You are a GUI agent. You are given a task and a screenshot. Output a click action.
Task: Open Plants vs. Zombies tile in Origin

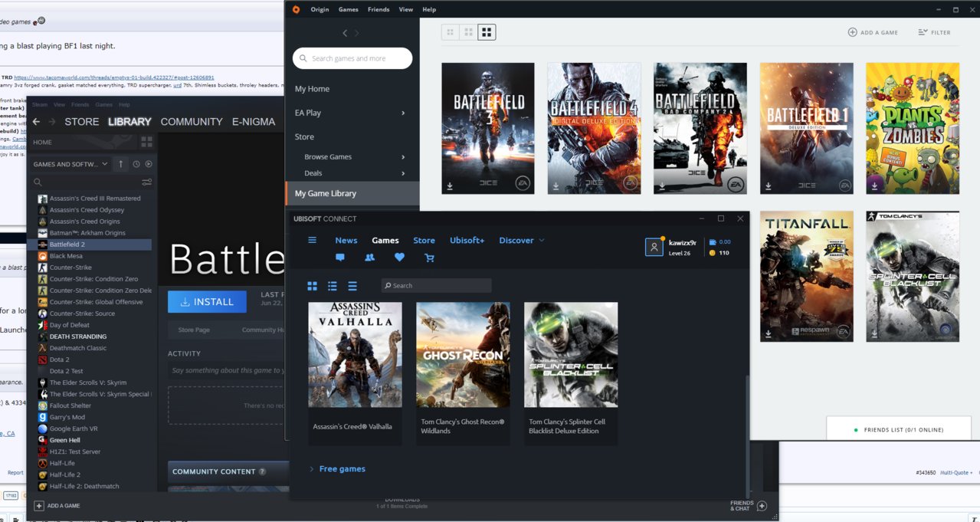[x=913, y=129]
